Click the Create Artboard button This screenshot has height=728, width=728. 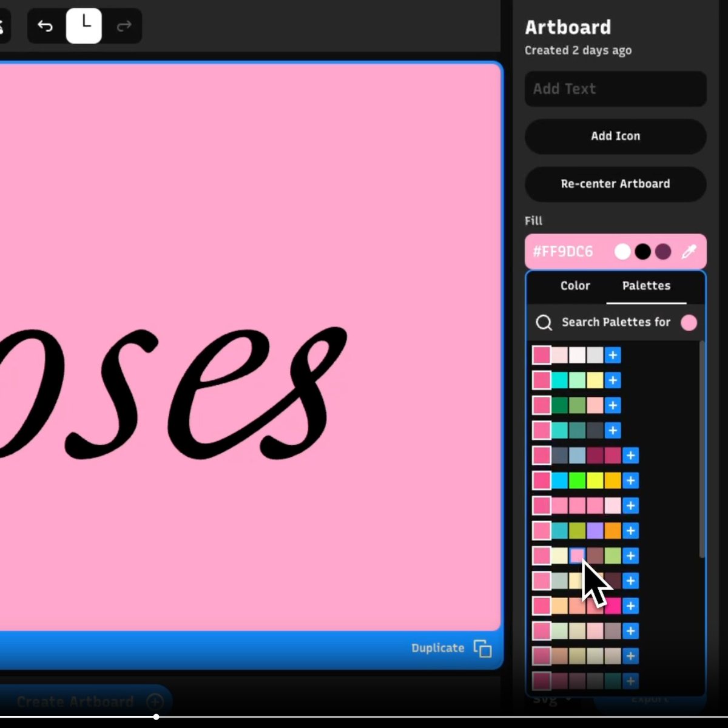click(85, 702)
